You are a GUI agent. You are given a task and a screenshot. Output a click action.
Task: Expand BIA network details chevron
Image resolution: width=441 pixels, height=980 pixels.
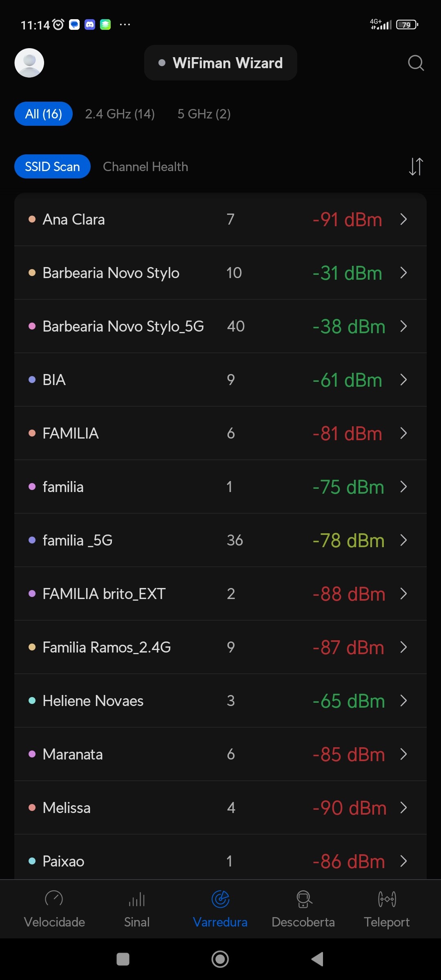coord(404,380)
